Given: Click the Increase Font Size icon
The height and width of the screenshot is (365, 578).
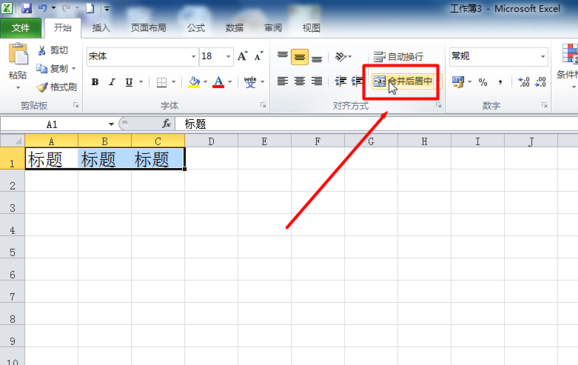Looking at the screenshot, I should click(242, 56).
